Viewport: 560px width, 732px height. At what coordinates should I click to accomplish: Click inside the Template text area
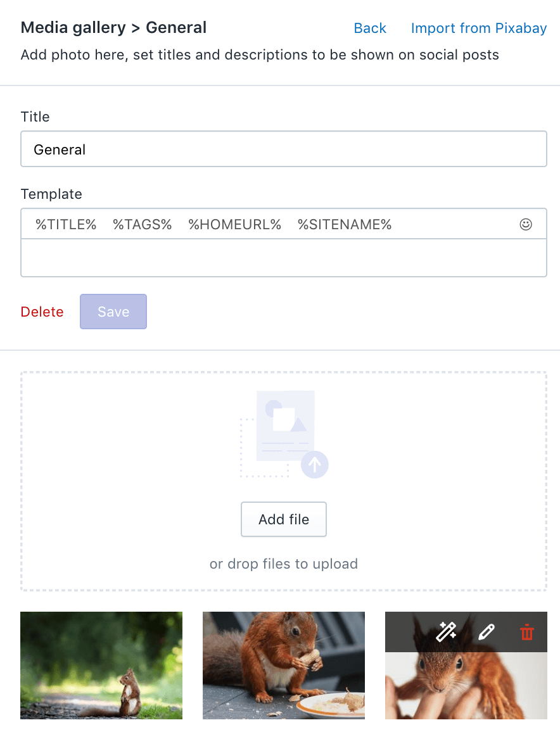tap(284, 258)
